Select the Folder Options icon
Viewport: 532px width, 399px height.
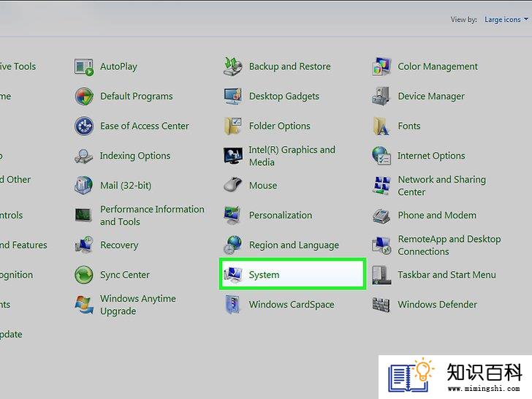click(x=232, y=126)
